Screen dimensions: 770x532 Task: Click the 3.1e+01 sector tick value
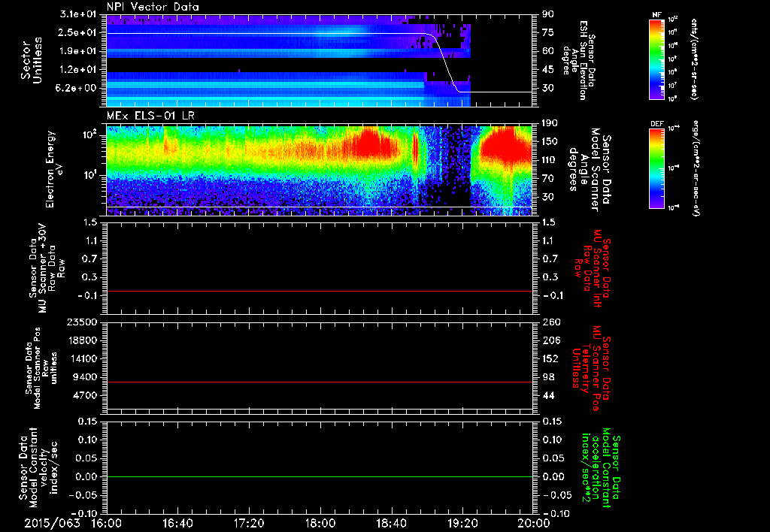[x=77, y=14]
